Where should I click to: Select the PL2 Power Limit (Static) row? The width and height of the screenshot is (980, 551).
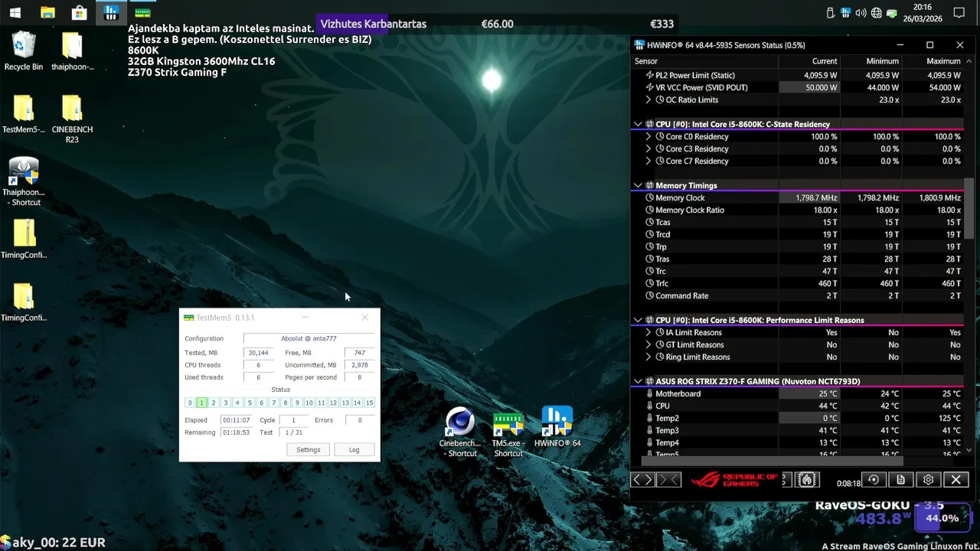[x=796, y=75]
